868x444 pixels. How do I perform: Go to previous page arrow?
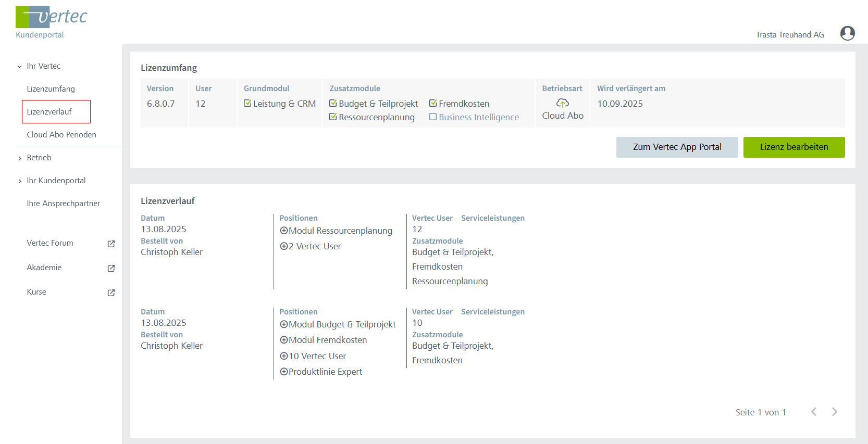pos(814,412)
